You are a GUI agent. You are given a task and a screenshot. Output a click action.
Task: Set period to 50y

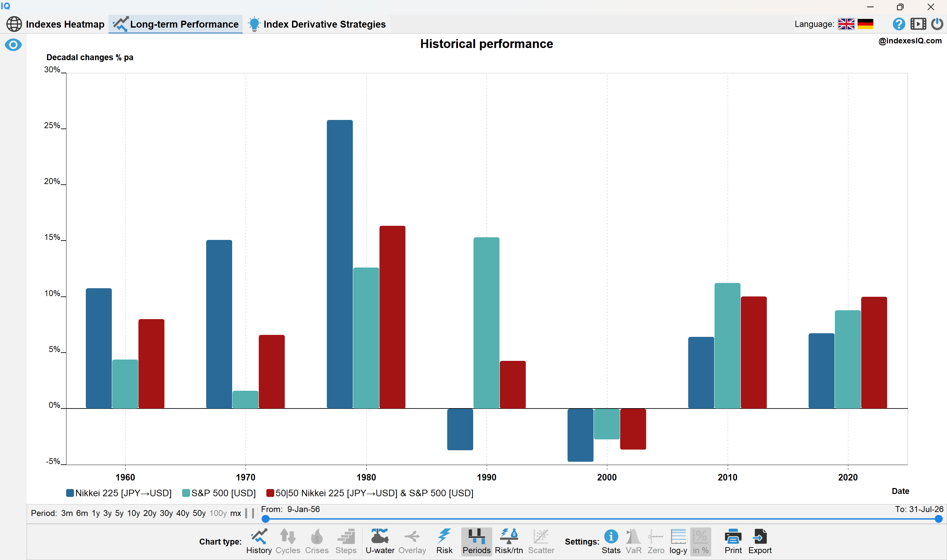tap(199, 513)
